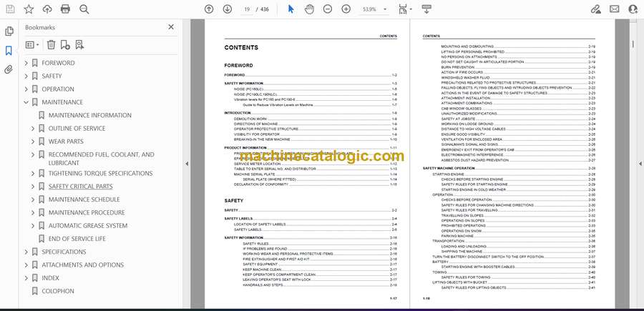The image size is (644, 311).
Task: Open the fit page options icon
Action: (405, 9)
